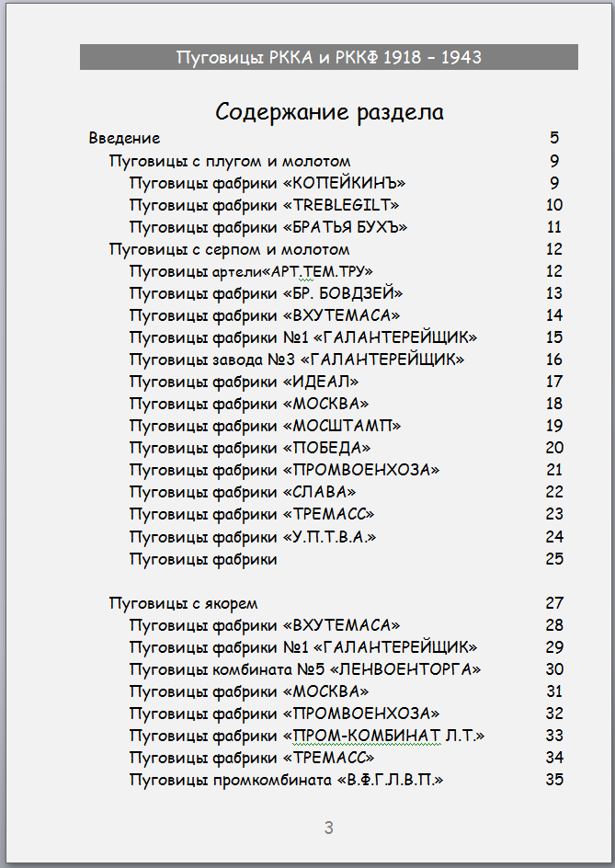Select the row «Пуговицы завода №3 «ГАЛАНТЕРЕЙЩИК»»
Image resolution: width=615 pixels, height=868 pixels.
[297, 360]
